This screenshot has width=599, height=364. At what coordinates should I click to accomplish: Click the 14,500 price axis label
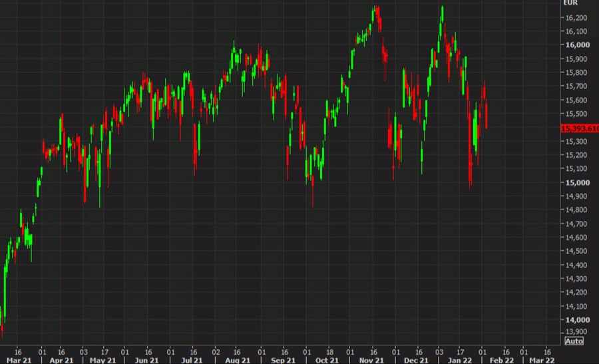[x=576, y=251]
